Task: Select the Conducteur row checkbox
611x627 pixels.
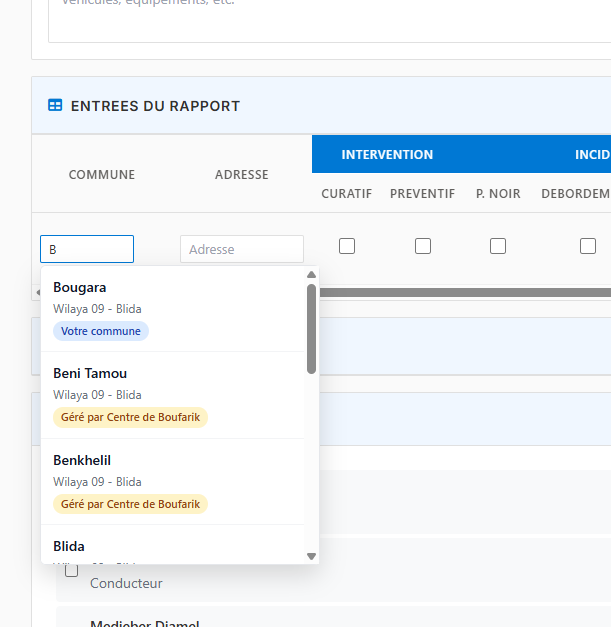Action: (x=72, y=570)
